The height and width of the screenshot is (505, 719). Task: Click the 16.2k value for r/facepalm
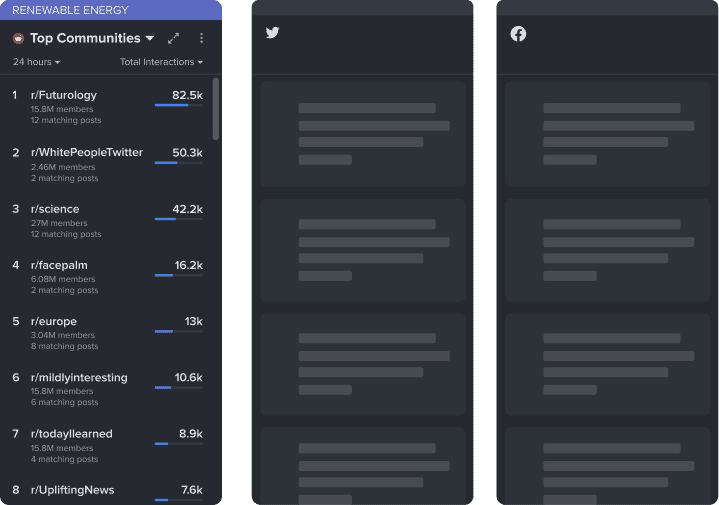coord(188,265)
